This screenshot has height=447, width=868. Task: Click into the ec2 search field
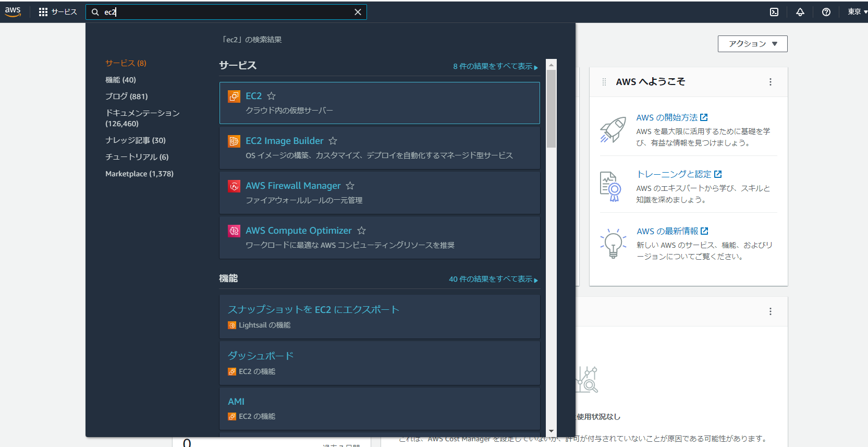(226, 12)
